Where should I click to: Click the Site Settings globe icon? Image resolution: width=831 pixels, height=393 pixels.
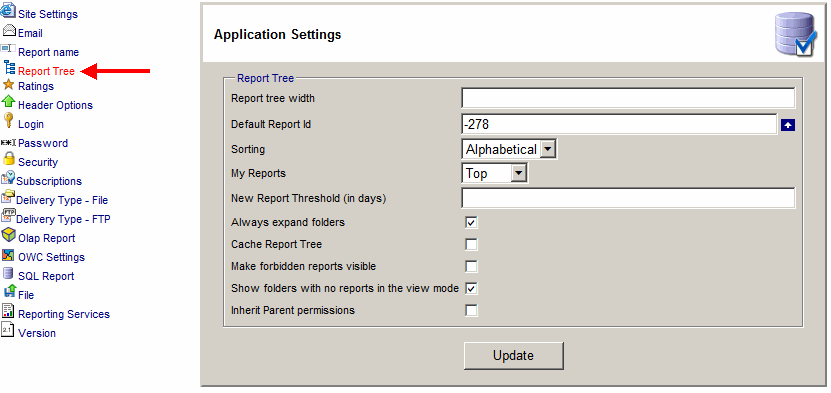8,11
